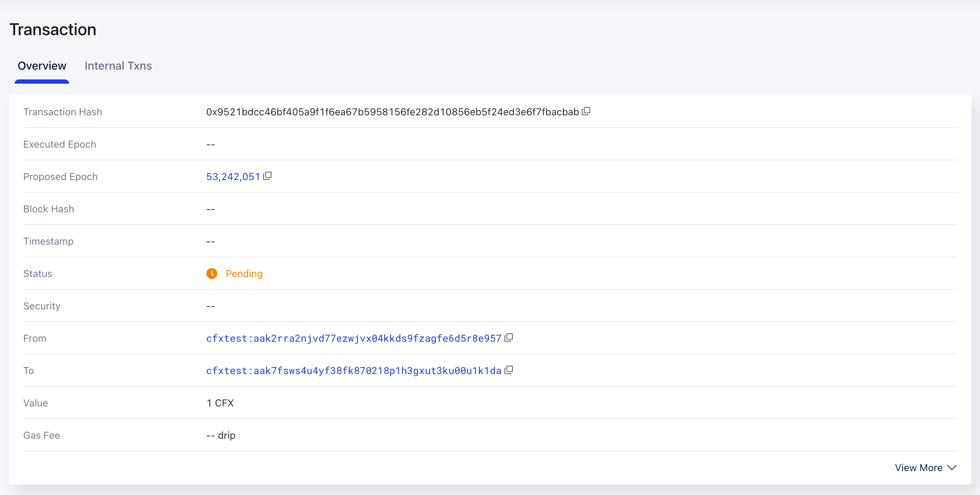Click the Pending status text

(244, 274)
